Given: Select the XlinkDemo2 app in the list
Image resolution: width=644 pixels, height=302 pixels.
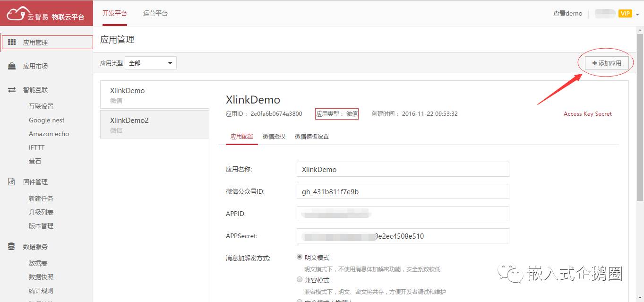Looking at the screenshot, I should pyautogui.click(x=155, y=124).
